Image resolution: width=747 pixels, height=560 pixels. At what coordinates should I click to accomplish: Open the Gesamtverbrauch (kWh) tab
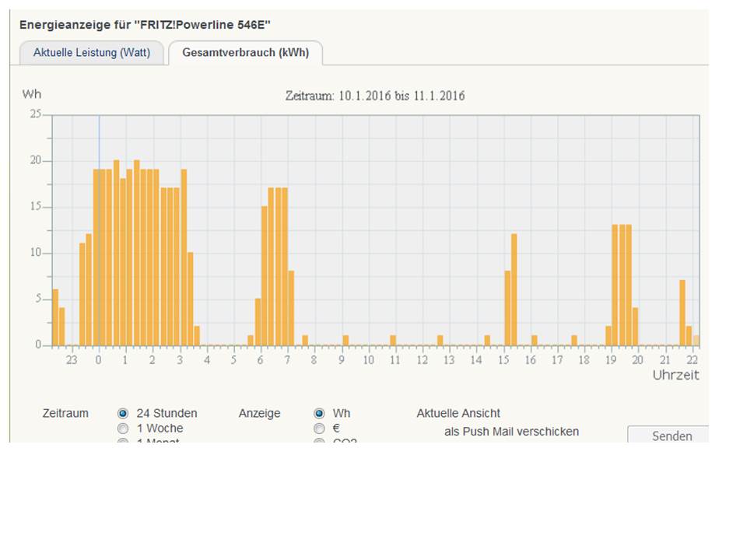coord(245,53)
